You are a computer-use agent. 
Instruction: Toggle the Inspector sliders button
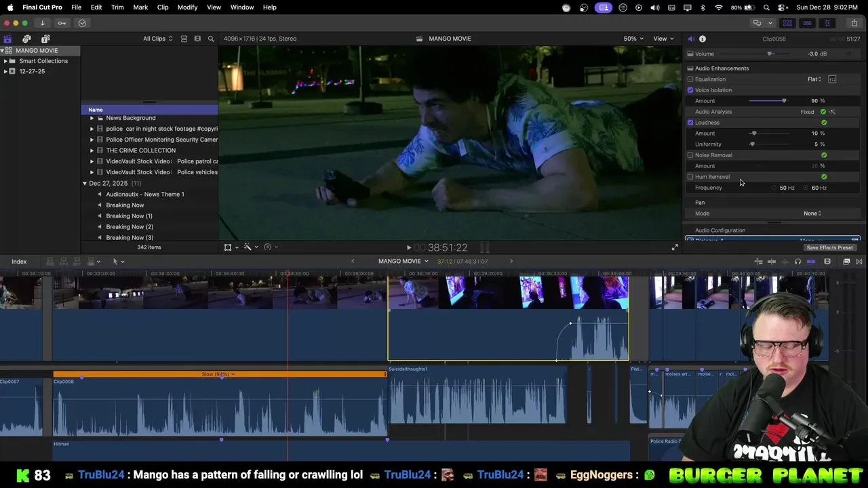(827, 23)
